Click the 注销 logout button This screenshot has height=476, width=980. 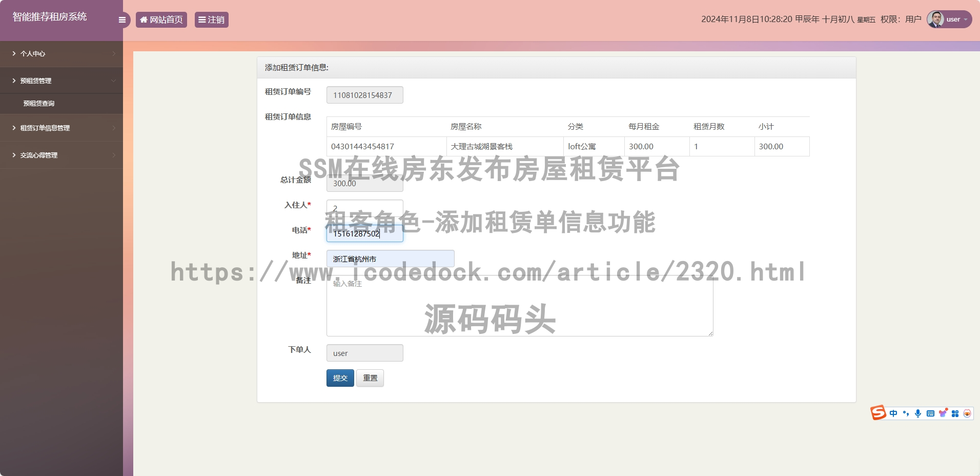click(x=212, y=20)
